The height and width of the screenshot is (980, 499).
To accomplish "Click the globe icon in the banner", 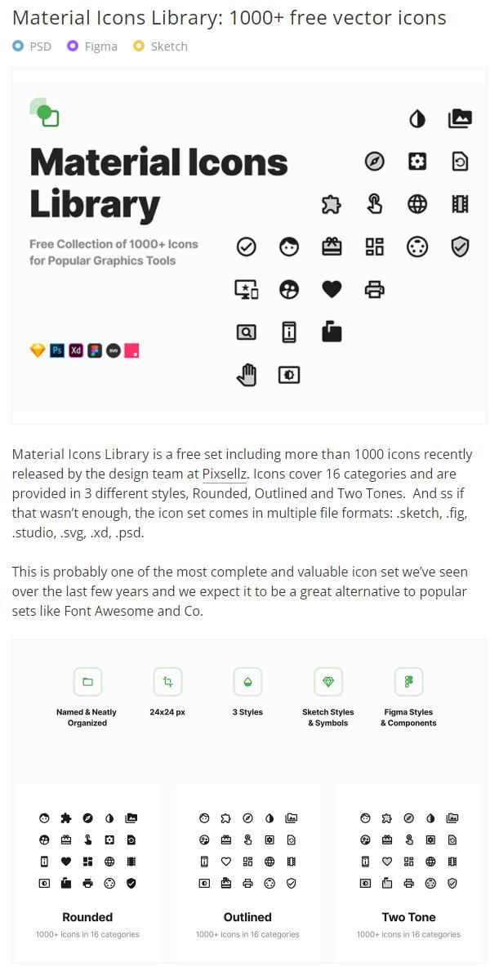I will click(417, 204).
